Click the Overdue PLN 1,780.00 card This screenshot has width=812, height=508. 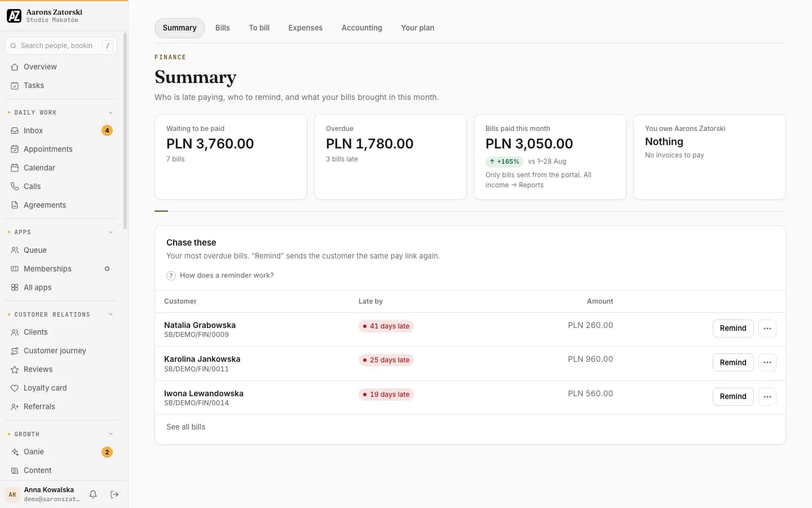point(390,157)
